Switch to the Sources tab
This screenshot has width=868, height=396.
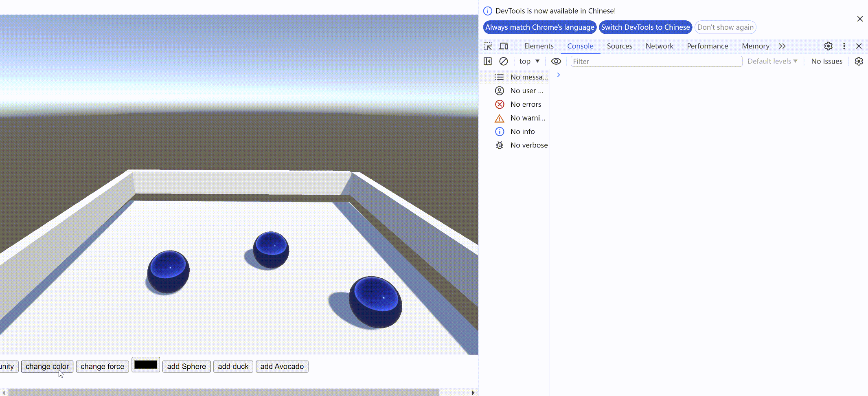[620, 46]
